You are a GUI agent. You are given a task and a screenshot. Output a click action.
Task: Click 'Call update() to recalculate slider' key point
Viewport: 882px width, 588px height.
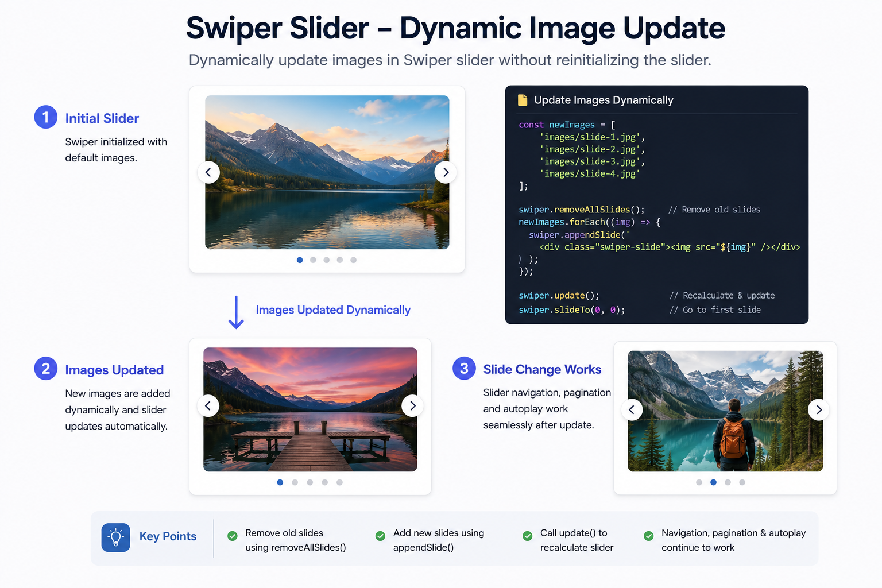pyautogui.click(x=577, y=540)
